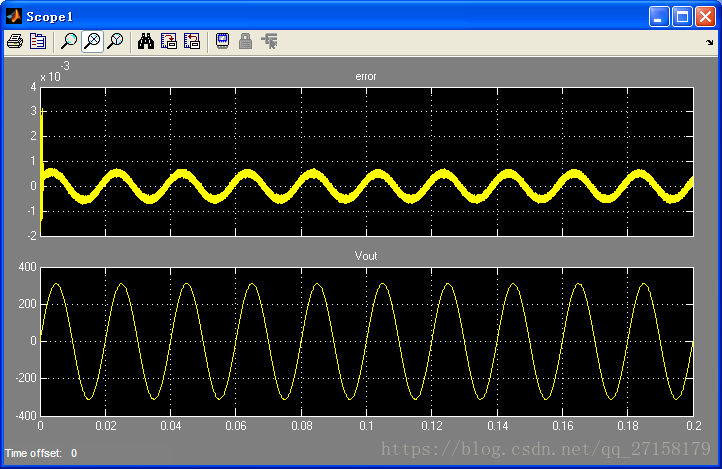Select the Zoom tool (both axes)
The height and width of the screenshot is (469, 722).
coord(69,41)
